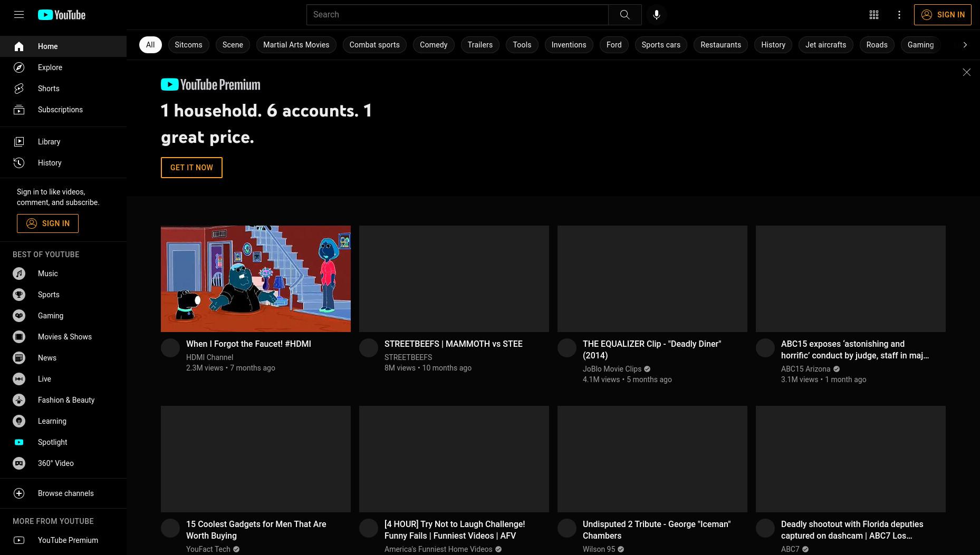Open the Family Guy faucet video thumbnail

[256, 279]
